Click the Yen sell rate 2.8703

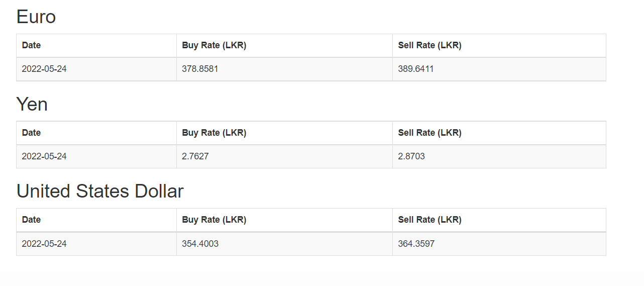(411, 156)
